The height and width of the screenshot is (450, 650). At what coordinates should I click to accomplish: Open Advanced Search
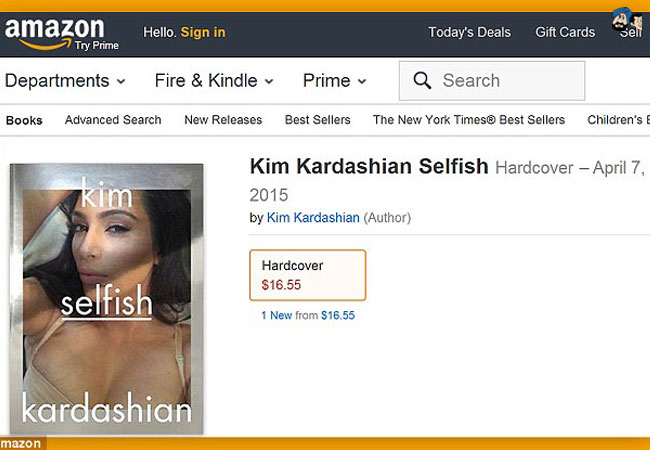[113, 120]
